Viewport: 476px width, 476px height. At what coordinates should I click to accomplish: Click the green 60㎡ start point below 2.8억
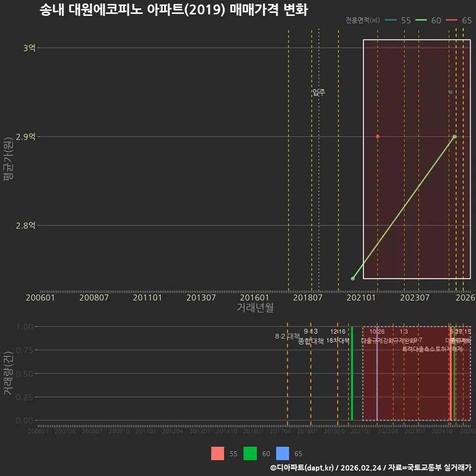pos(353,279)
